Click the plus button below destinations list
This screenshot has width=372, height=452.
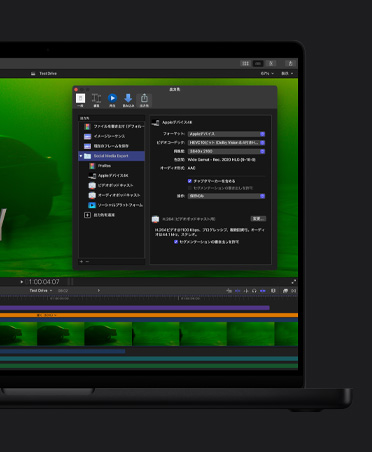(x=81, y=262)
